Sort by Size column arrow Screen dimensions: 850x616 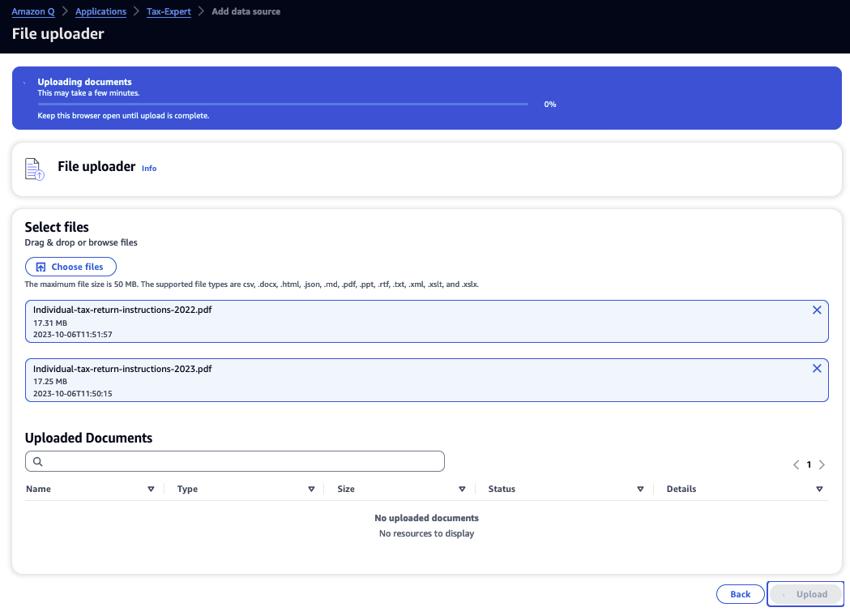pos(462,490)
